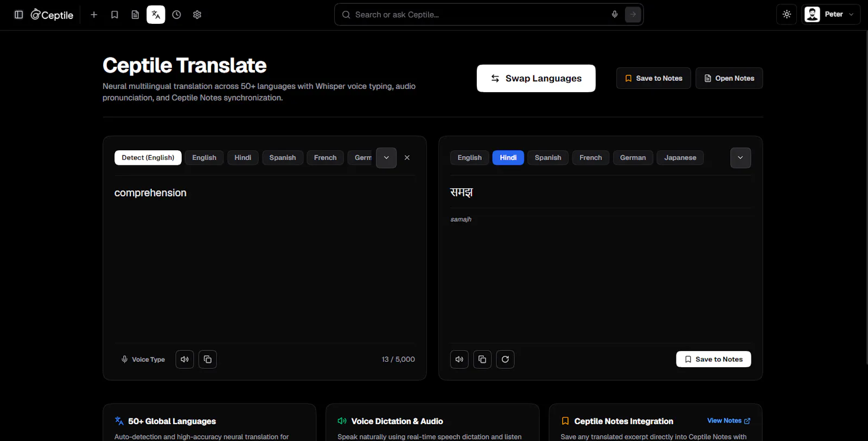The width and height of the screenshot is (868, 441).
Task: Open Notes from the header
Action: click(729, 78)
